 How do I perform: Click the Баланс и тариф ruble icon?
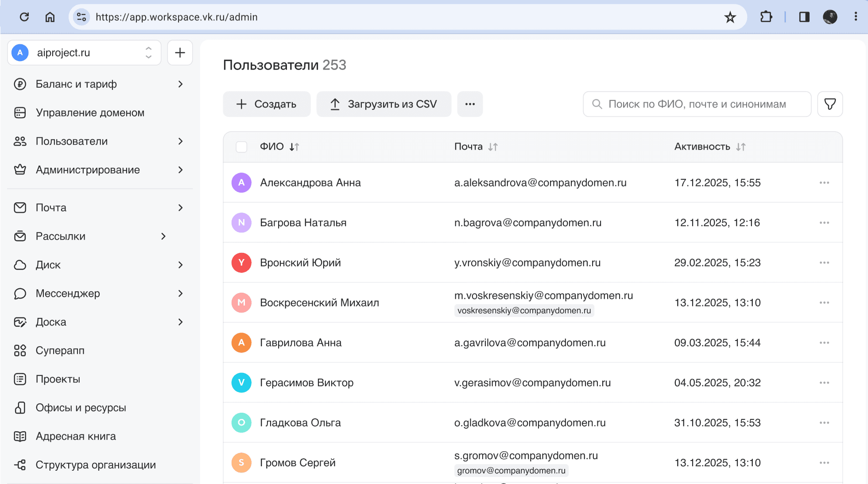click(x=20, y=84)
